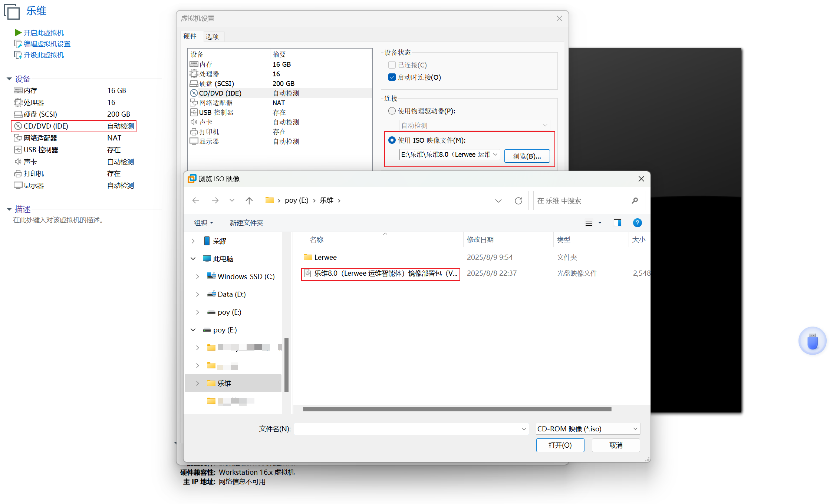
Task: Click the 浏览(B)... button
Action: tap(527, 156)
